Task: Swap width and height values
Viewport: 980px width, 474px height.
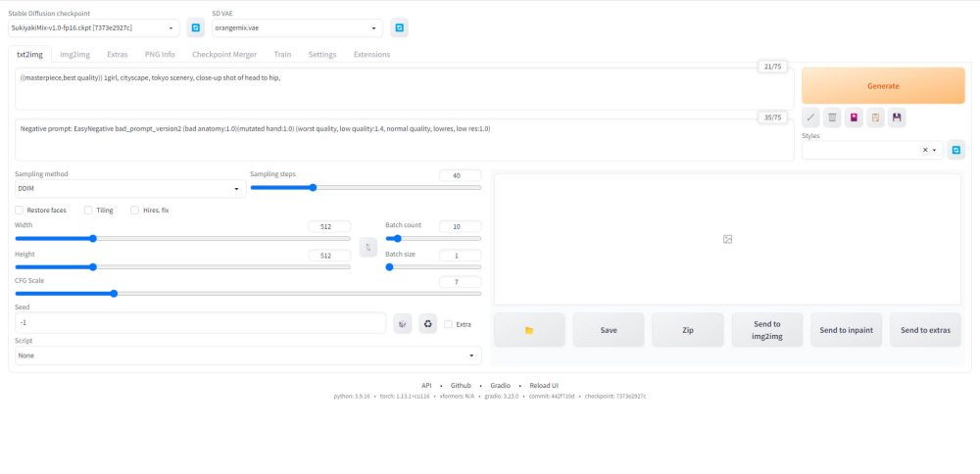Action: tap(367, 248)
